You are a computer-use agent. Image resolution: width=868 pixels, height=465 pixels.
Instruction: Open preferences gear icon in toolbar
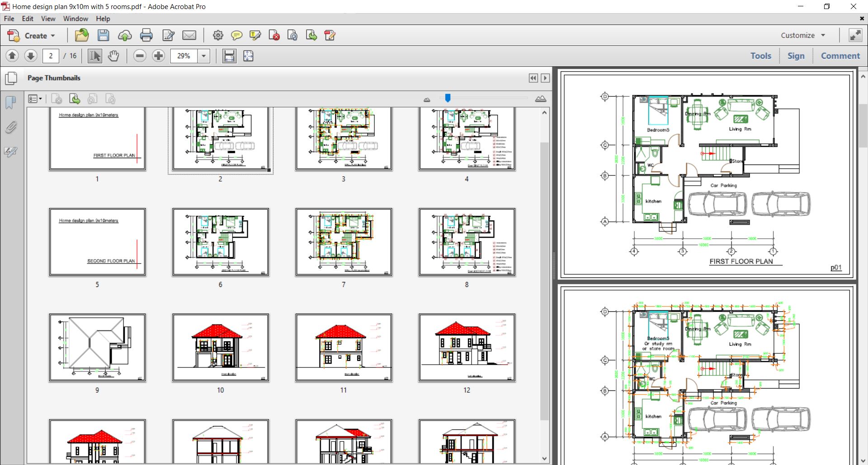pyautogui.click(x=218, y=35)
